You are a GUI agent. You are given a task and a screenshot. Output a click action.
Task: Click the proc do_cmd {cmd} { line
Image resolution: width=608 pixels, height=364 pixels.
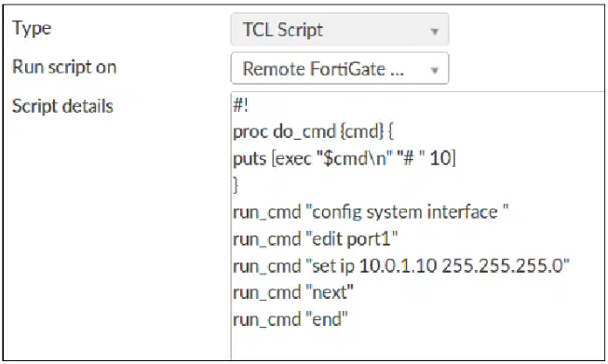pyautogui.click(x=313, y=132)
